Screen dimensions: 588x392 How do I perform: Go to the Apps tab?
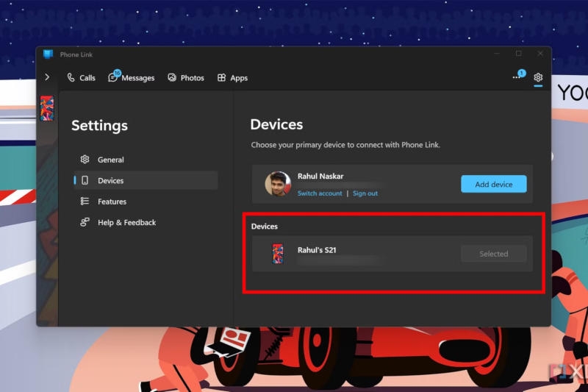click(x=232, y=78)
